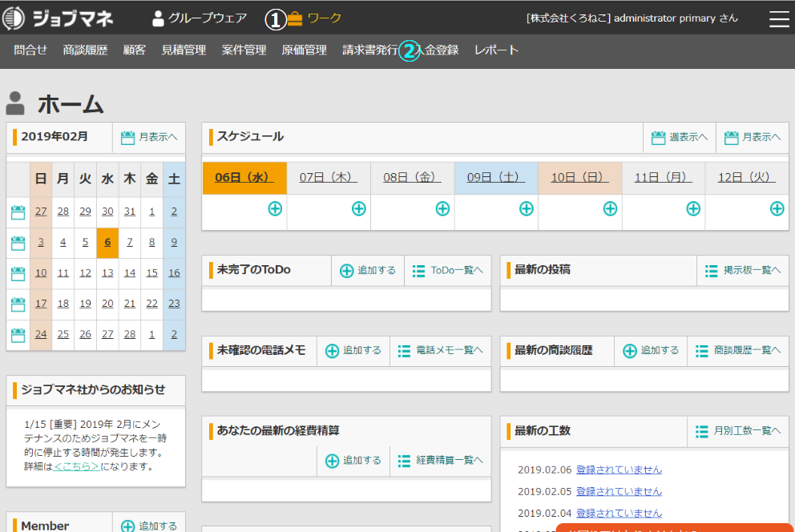This screenshot has width=795, height=532.
Task: Add a schedule on 08日(金) with the plus icon
Action: [442, 208]
